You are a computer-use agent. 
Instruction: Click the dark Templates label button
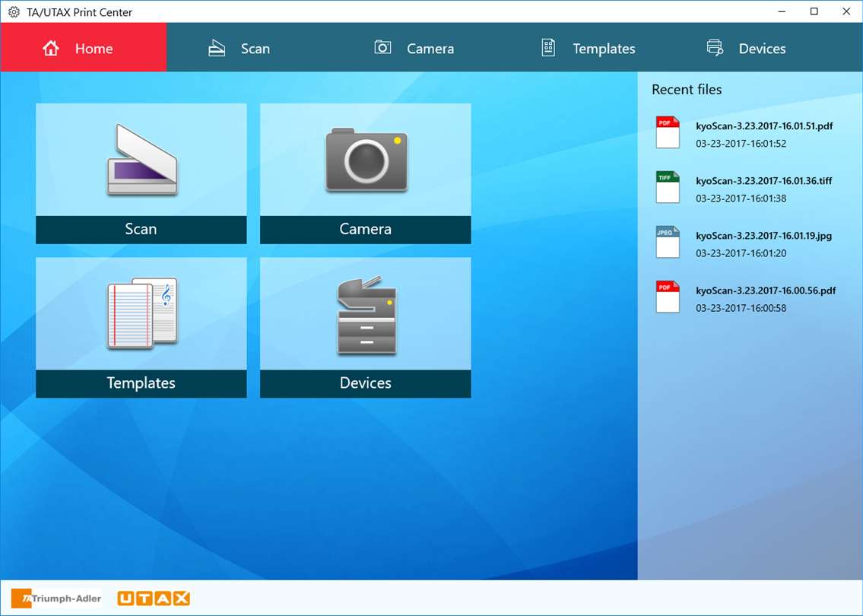pos(141,384)
